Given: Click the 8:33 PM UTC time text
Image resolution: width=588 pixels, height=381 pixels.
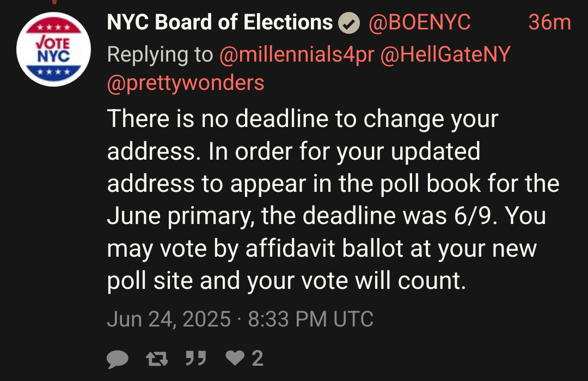Looking at the screenshot, I should coord(310,319).
